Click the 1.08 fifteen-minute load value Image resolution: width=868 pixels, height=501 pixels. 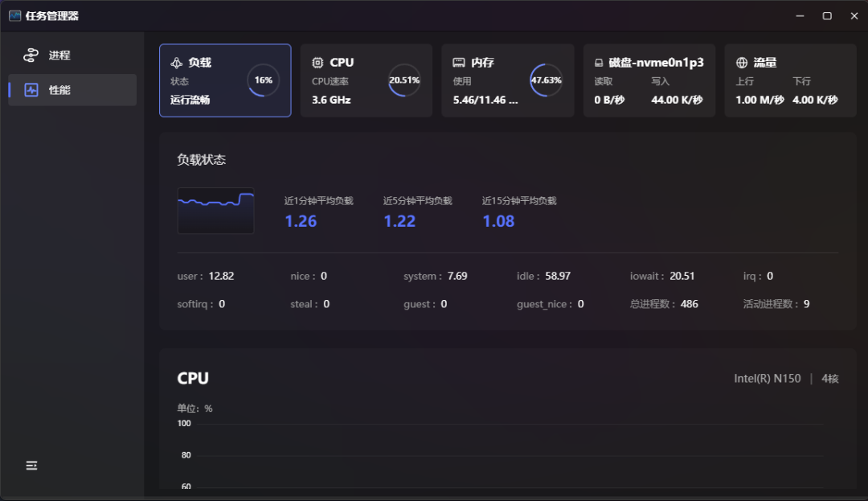[x=498, y=221]
